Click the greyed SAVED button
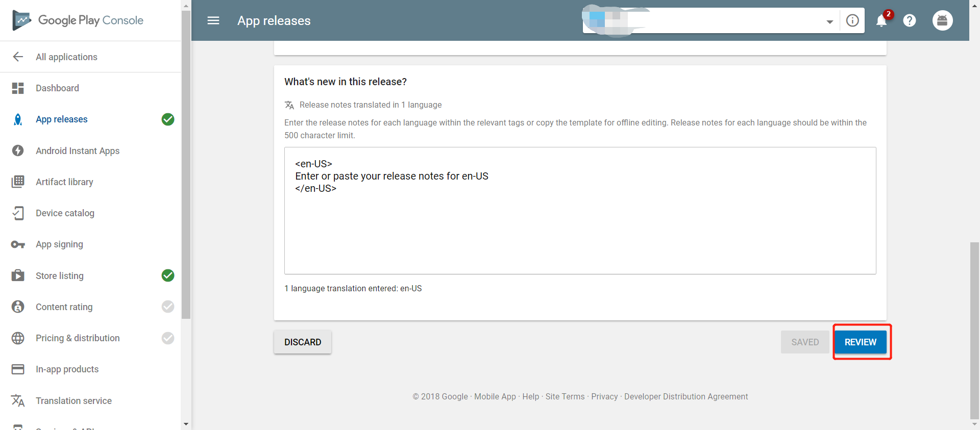The height and width of the screenshot is (430, 980). 805,342
